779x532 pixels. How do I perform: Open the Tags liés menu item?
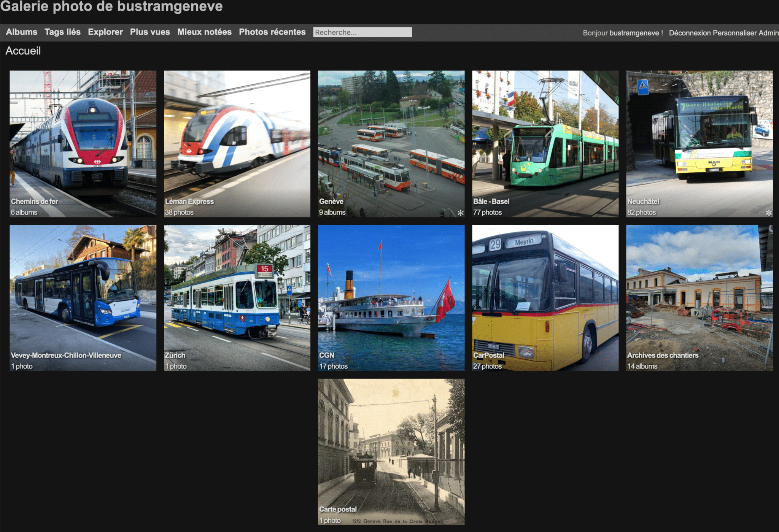(63, 32)
